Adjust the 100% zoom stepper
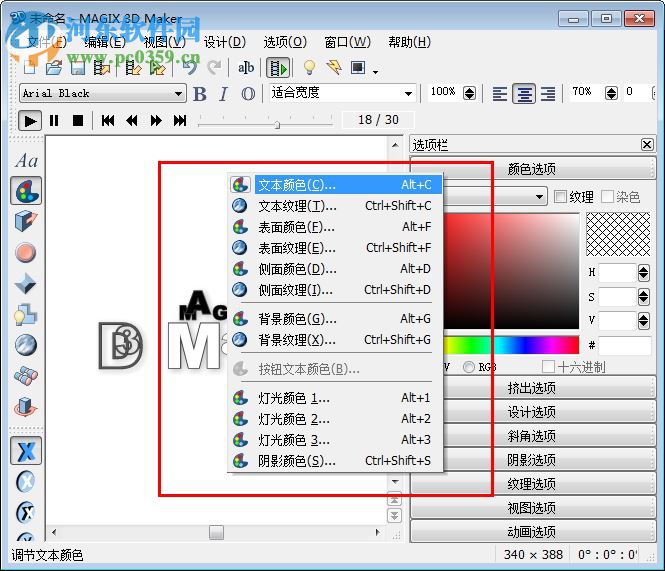The height and width of the screenshot is (571, 665). [469, 93]
